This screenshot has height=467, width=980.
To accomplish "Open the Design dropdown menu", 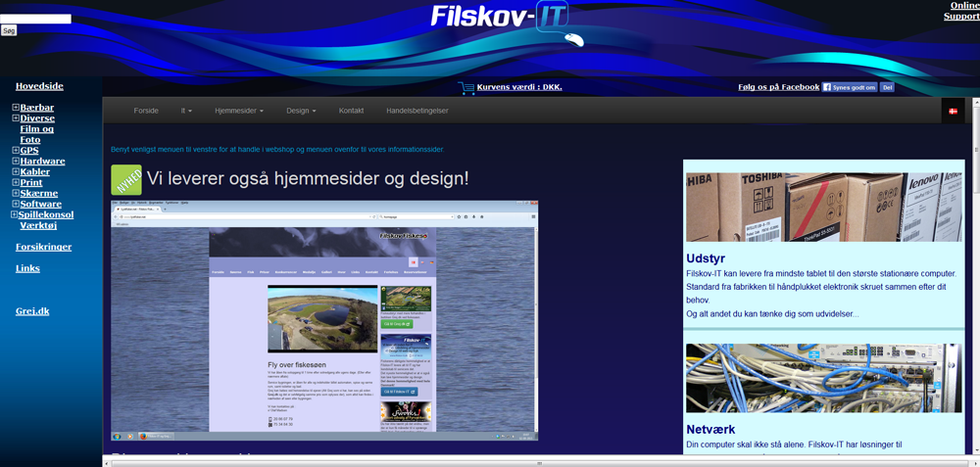I will pyautogui.click(x=301, y=111).
